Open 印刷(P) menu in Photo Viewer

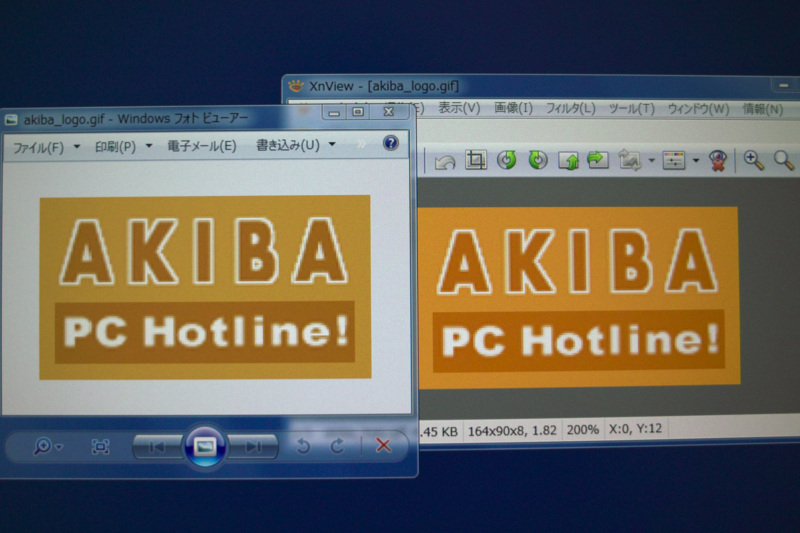[115, 147]
